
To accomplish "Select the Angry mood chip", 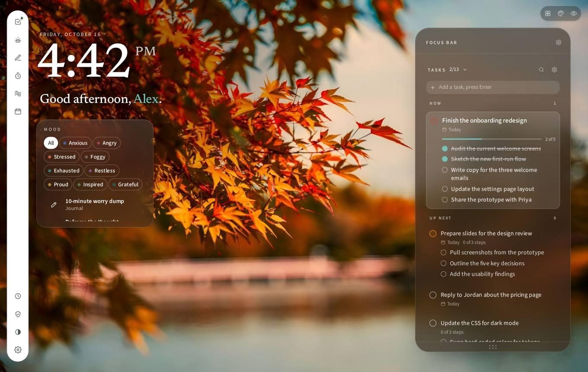I will (x=106, y=143).
